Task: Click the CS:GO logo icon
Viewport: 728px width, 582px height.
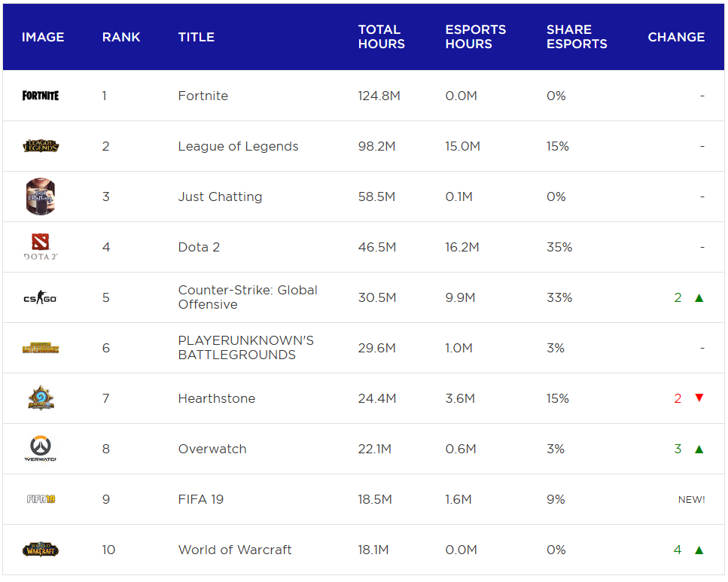Action: click(x=41, y=298)
